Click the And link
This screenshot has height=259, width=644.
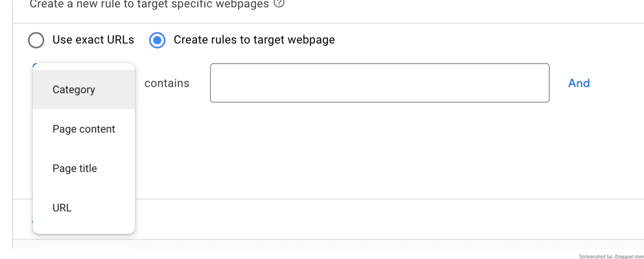point(579,83)
